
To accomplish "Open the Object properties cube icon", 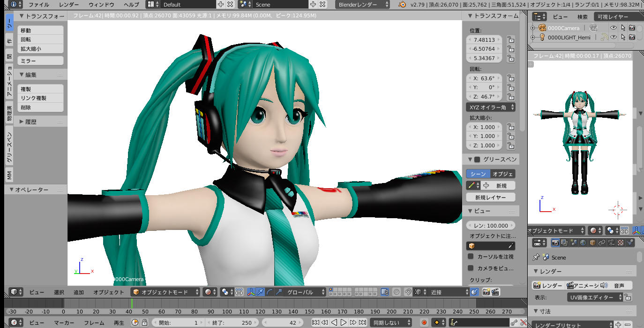I will (x=593, y=243).
